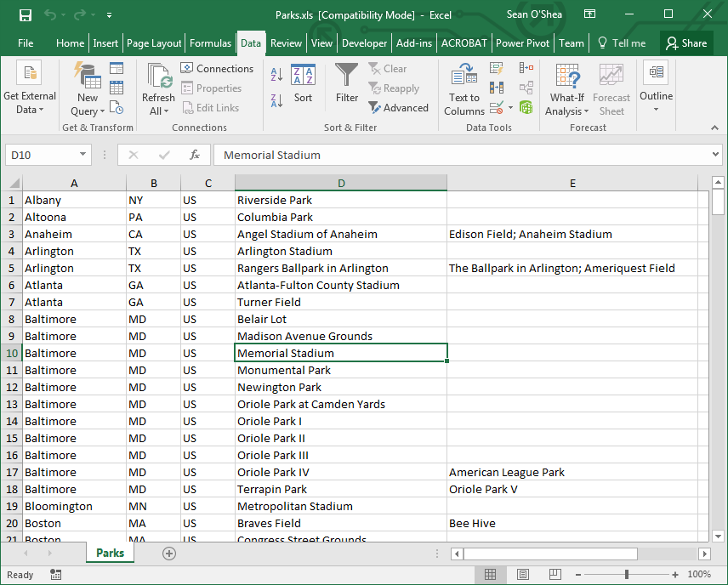Click the From Table icon

pyautogui.click(x=117, y=88)
